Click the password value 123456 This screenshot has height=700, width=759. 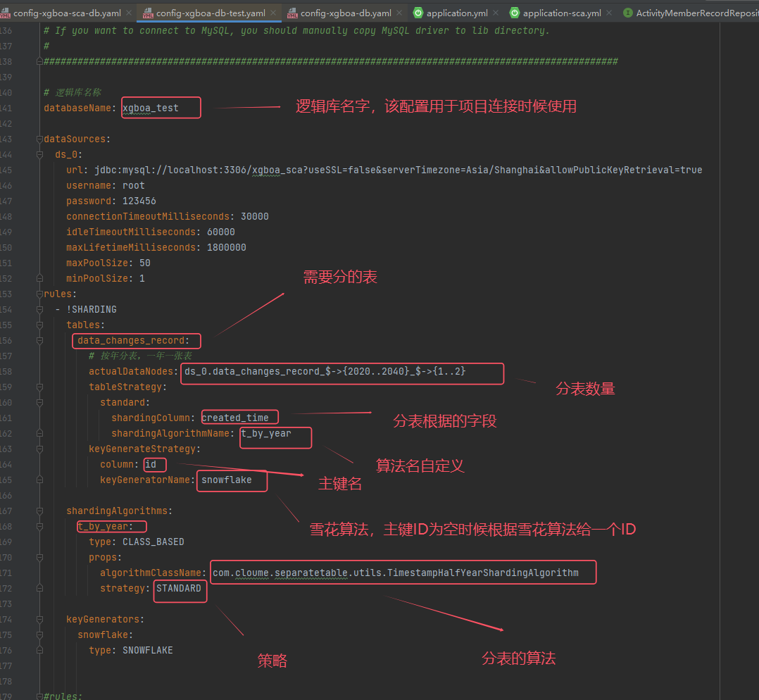[139, 201]
